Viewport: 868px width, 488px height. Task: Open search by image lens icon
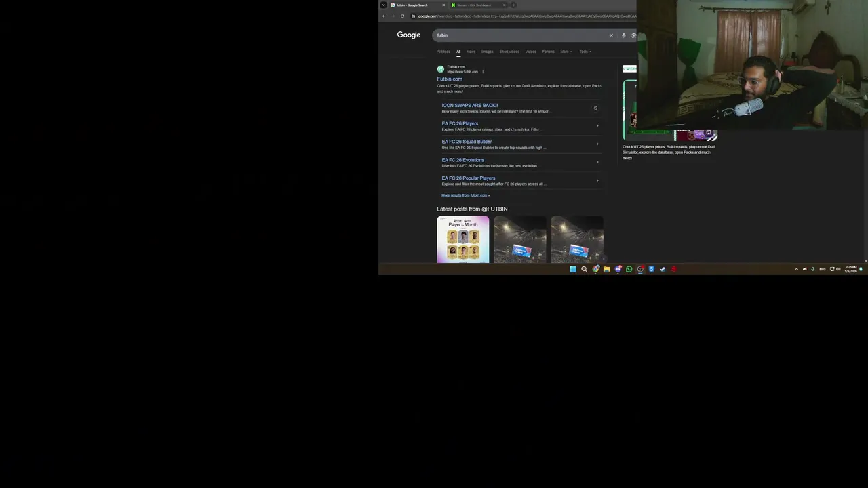point(633,35)
